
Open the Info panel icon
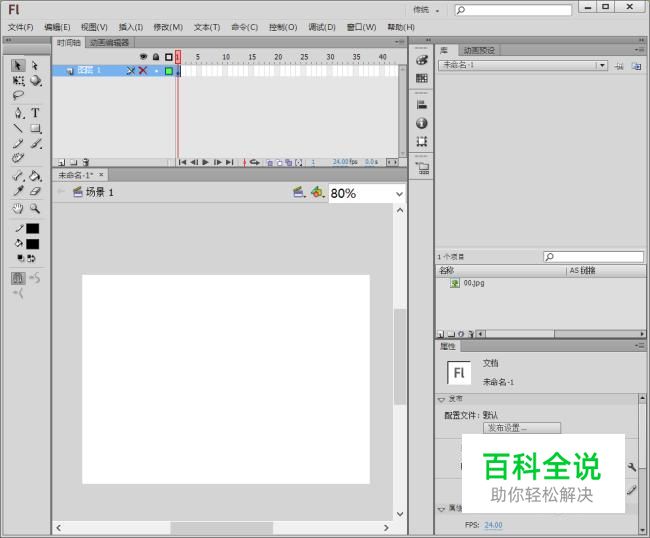422,123
